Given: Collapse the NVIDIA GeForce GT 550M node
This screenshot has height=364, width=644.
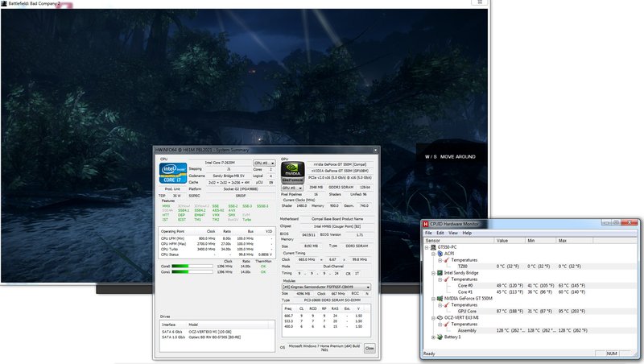Looking at the screenshot, I should tap(433, 299).
